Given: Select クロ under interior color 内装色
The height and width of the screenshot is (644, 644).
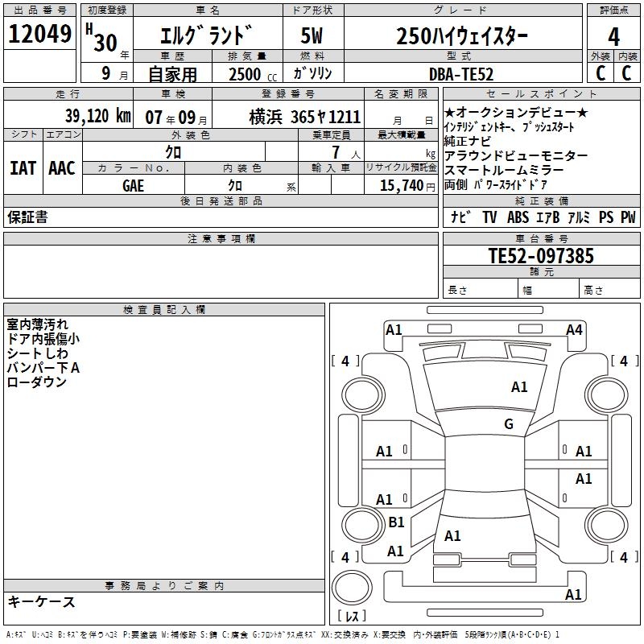Looking at the screenshot, I should (235, 186).
